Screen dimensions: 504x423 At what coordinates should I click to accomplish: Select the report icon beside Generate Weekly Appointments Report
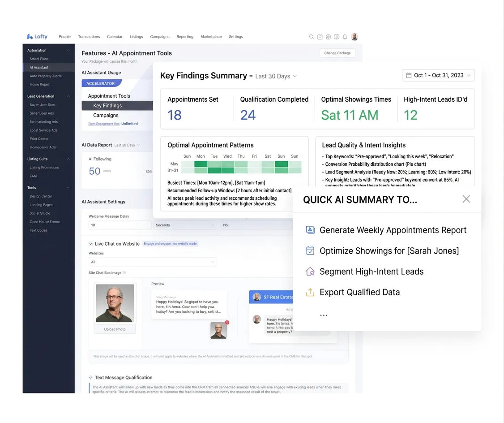(310, 229)
